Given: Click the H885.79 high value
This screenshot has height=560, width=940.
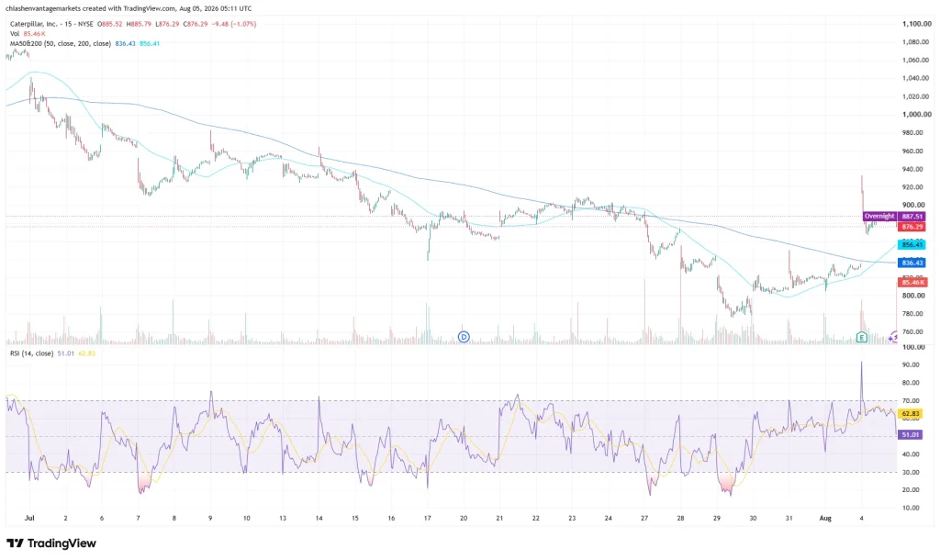Looking at the screenshot, I should (140, 24).
